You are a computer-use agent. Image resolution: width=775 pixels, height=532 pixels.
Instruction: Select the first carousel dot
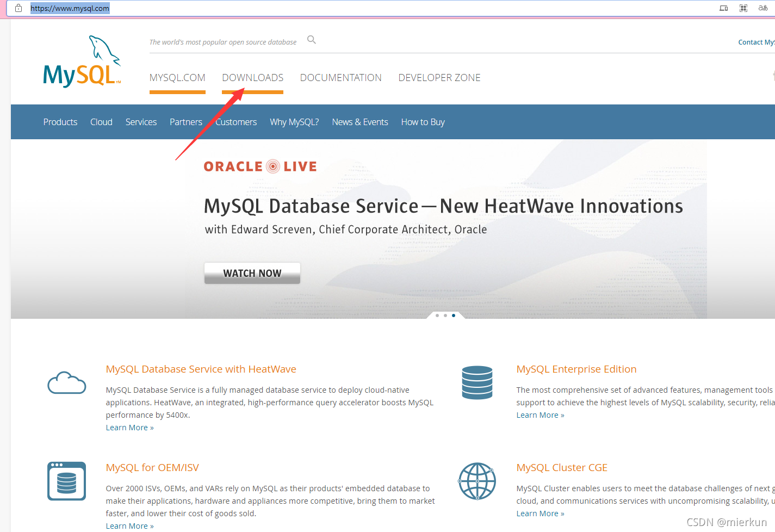click(437, 316)
